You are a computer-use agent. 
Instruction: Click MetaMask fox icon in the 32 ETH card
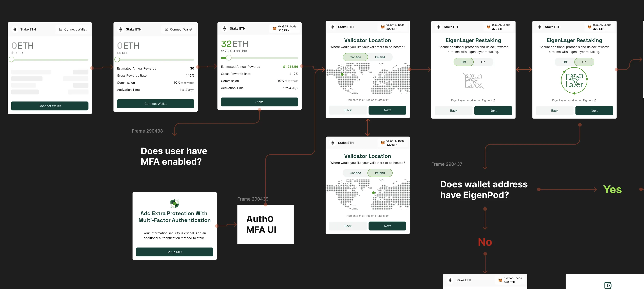point(274,28)
